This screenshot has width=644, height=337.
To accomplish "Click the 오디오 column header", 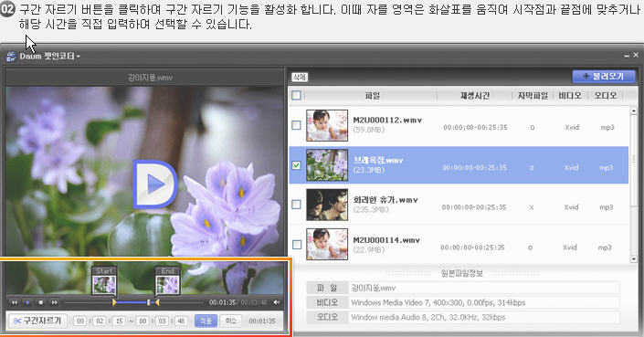I will tap(606, 96).
